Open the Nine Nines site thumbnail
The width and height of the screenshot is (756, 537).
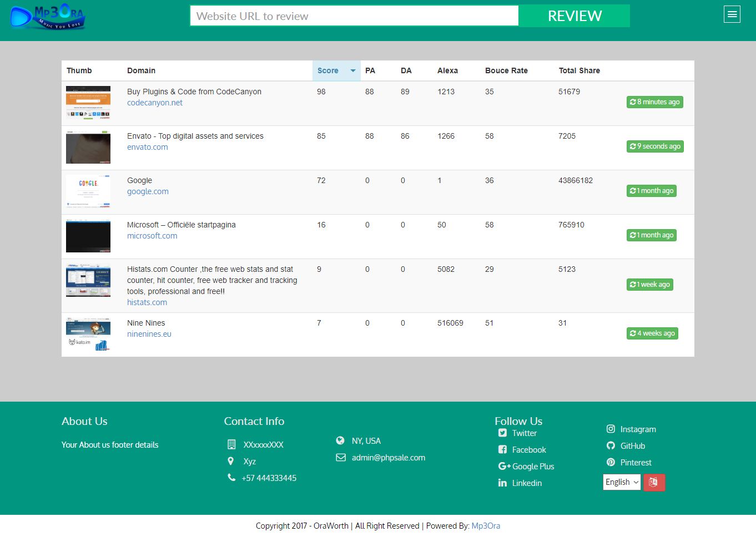pos(88,334)
